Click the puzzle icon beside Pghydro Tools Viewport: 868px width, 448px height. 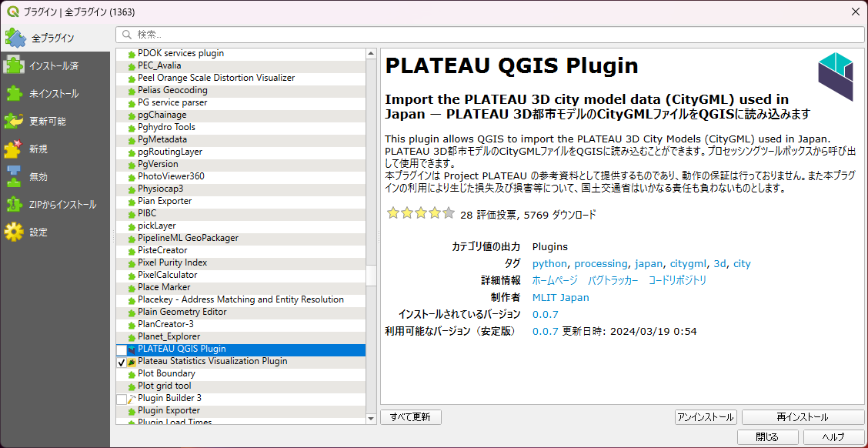click(132, 127)
